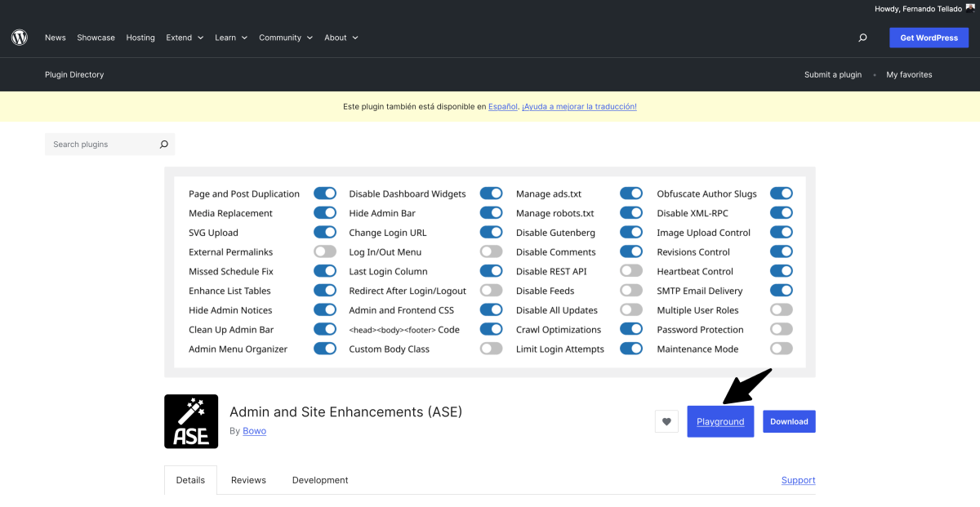Visit Bowo's author profile

pyautogui.click(x=254, y=430)
